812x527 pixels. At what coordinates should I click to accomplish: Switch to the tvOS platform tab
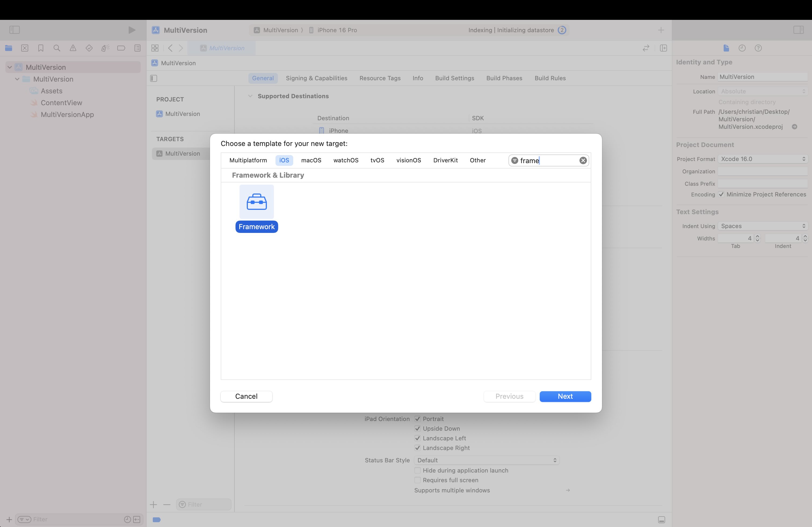[x=377, y=160]
